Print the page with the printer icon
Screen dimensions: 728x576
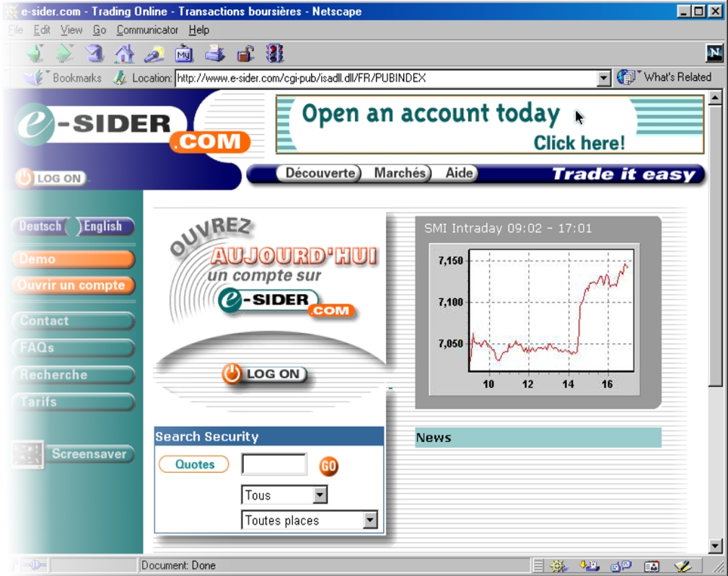click(x=215, y=54)
